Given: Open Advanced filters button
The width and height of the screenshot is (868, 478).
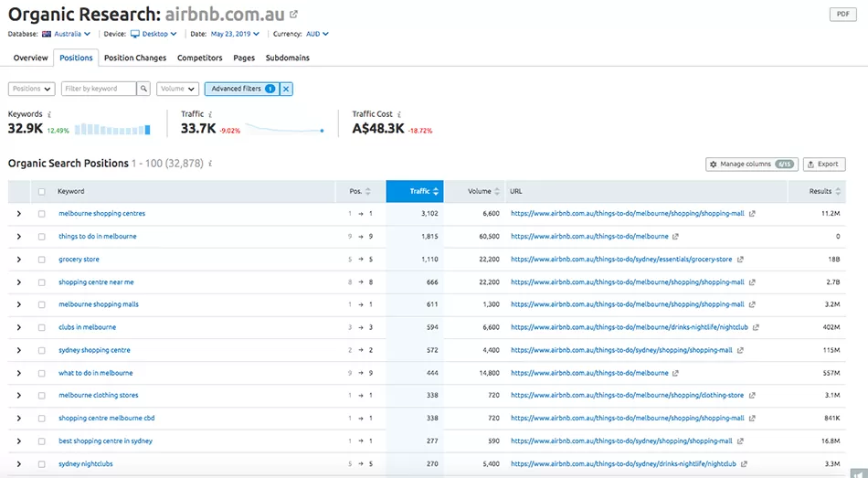Looking at the screenshot, I should click(242, 89).
